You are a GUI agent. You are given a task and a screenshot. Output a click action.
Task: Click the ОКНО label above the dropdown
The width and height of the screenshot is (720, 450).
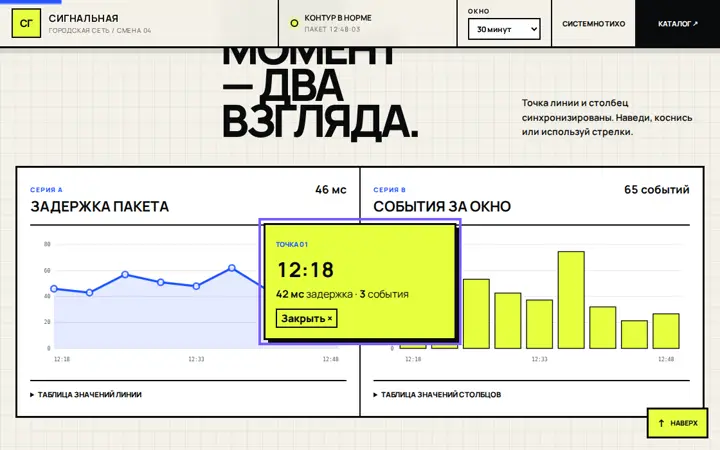[478, 11]
